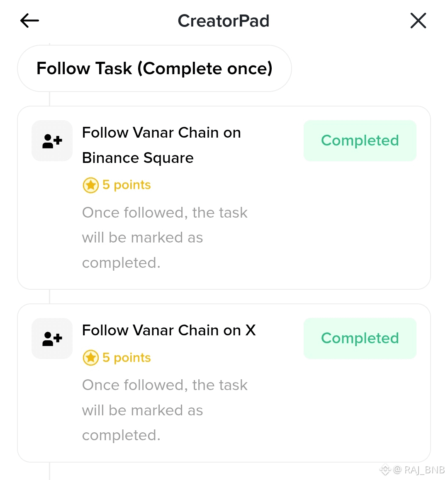Open the Follow Vanar Chain on X title
The height and width of the screenshot is (480, 448).
tap(169, 330)
